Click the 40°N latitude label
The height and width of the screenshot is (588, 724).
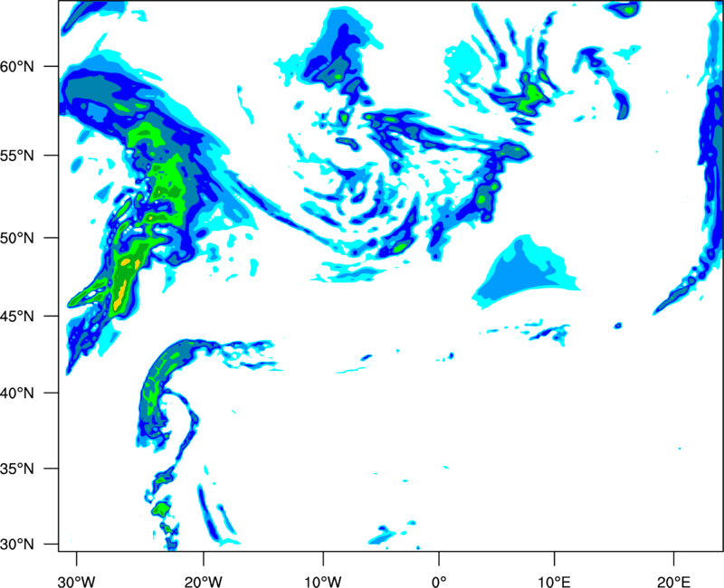[x=17, y=394]
